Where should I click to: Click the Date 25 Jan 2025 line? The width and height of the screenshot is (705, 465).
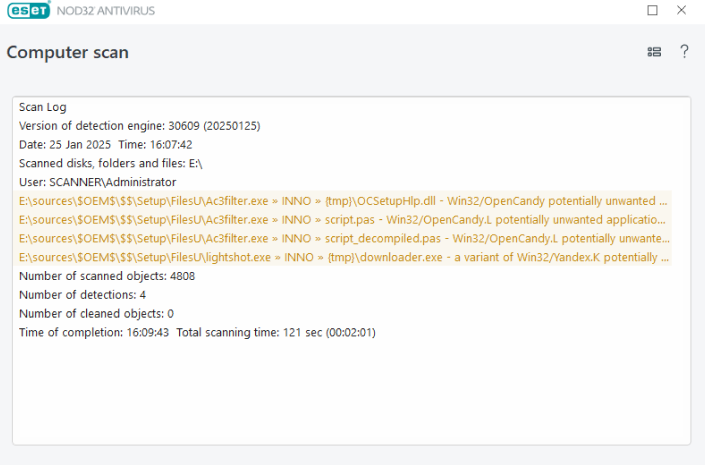[106, 145]
